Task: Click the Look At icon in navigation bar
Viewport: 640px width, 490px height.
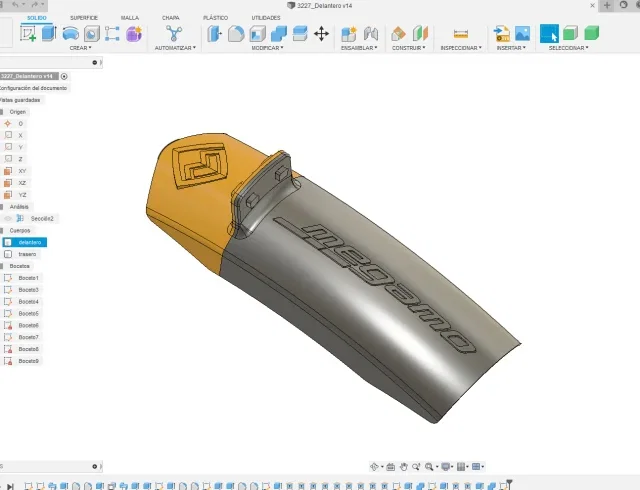Action: click(x=391, y=466)
